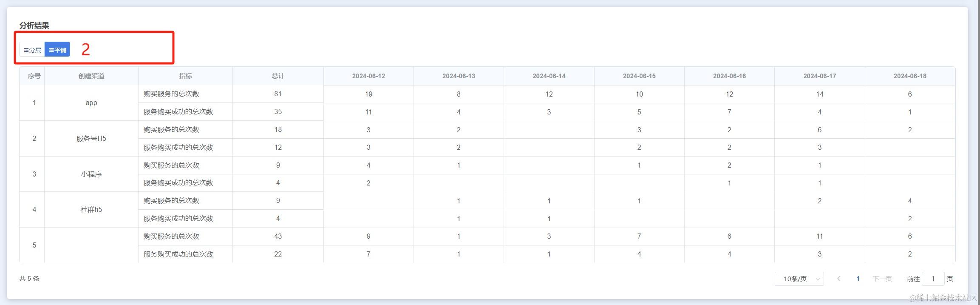Click the total value 43 cell
Screen dimensions: 980x305
[x=278, y=237]
